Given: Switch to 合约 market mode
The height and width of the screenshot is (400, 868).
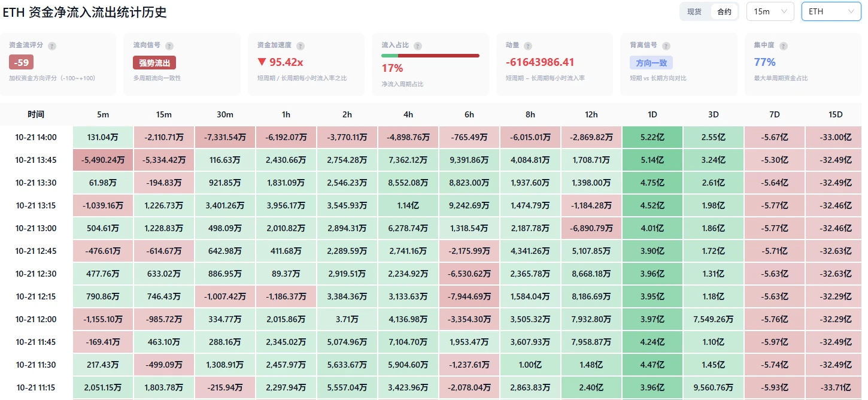Looking at the screenshot, I should [x=724, y=11].
